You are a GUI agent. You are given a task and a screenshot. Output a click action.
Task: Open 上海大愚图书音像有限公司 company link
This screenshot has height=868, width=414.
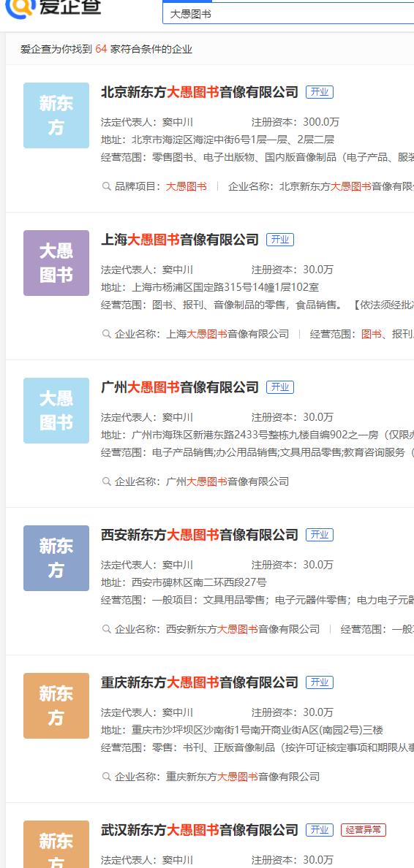(x=180, y=240)
